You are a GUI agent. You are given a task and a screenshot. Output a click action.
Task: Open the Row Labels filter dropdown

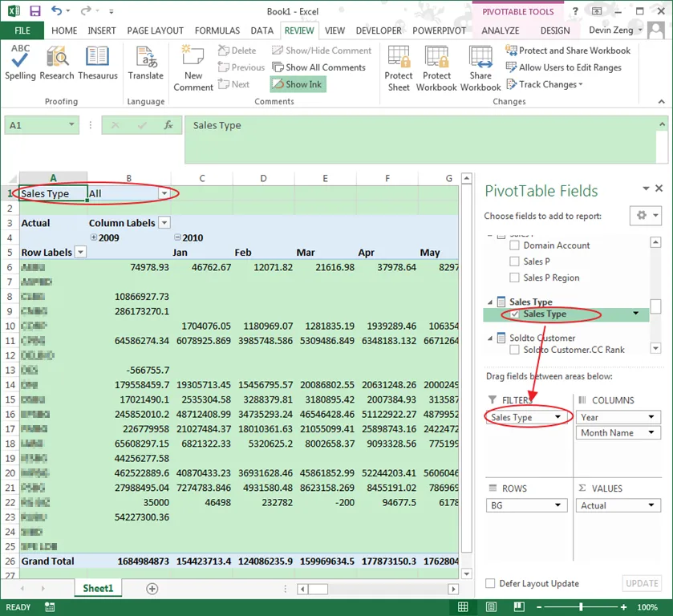(x=81, y=252)
